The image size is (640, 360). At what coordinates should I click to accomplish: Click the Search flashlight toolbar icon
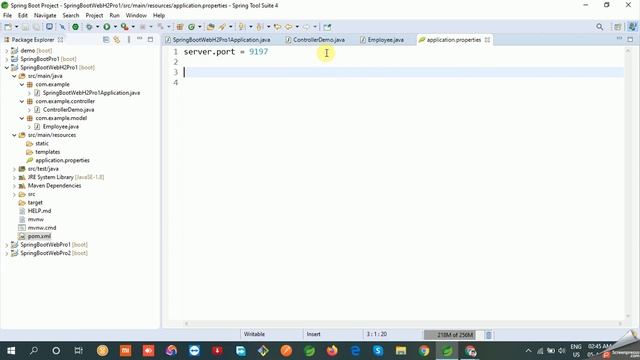[222, 27]
